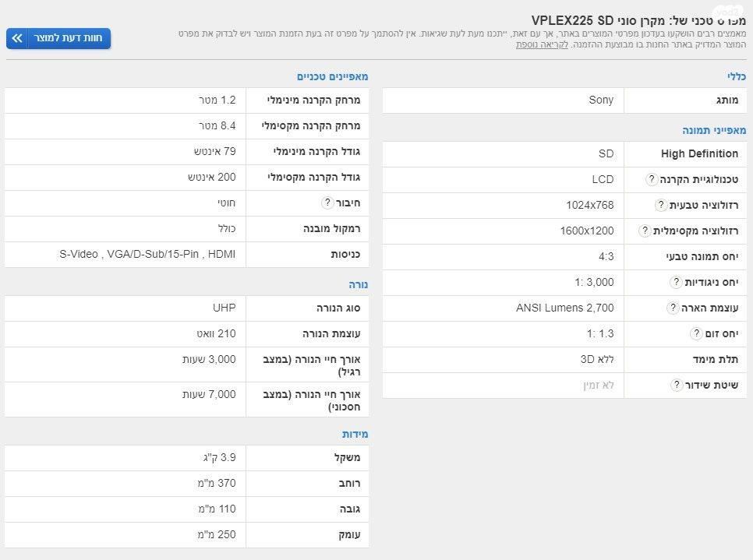
Task: Open help tooltip for רזולוציה טבעית
Action: (x=661, y=206)
